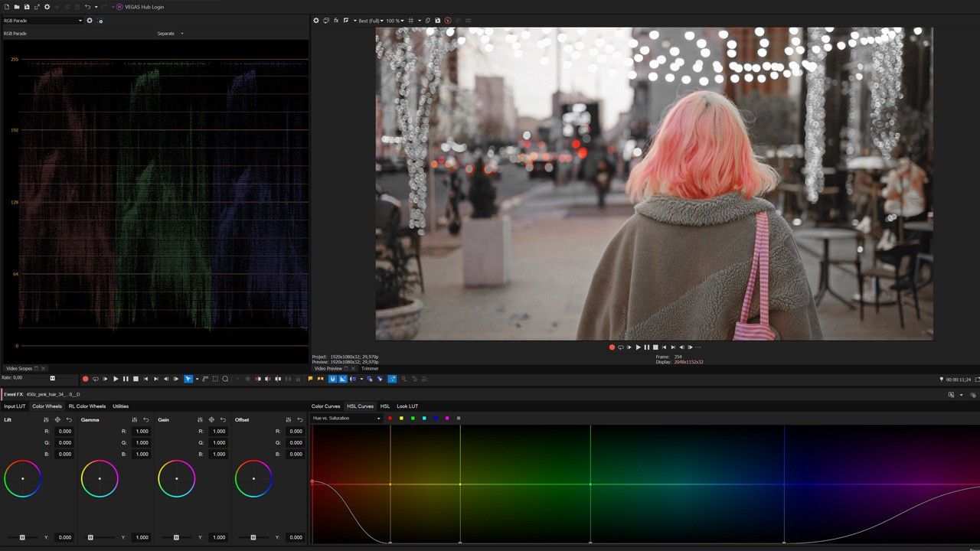Open the Video Output FX dialog
Viewport: 980px width, 551px height.
tap(338, 21)
